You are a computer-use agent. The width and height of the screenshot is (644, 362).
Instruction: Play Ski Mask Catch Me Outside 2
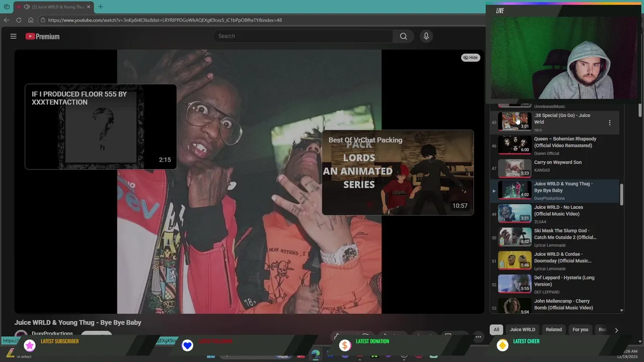pyautogui.click(x=554, y=238)
